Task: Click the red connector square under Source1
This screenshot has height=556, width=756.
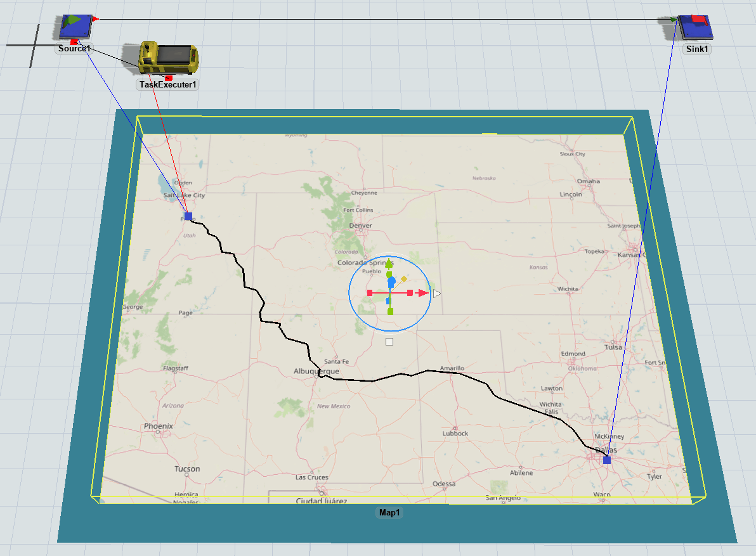Action: 74,42
